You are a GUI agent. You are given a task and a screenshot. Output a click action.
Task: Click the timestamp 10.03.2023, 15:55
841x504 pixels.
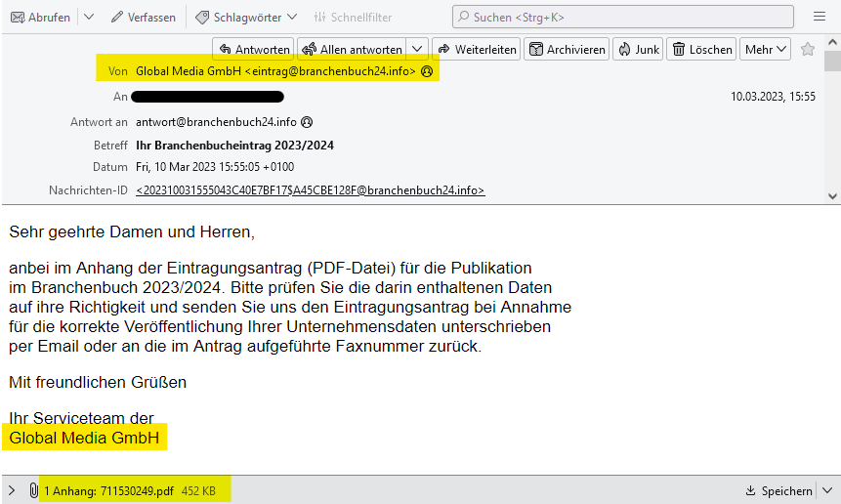point(773,97)
